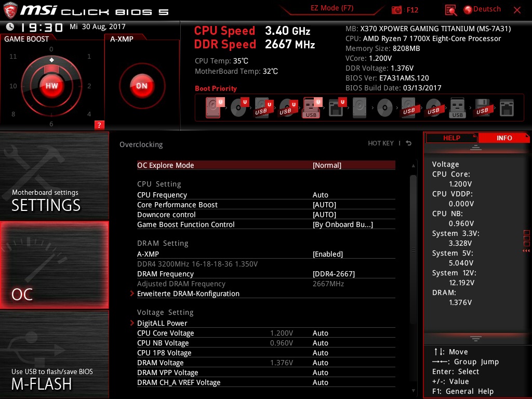532x399 pixels.
Task: Take a screenshot with the F12 camera icon
Action: pos(396,10)
